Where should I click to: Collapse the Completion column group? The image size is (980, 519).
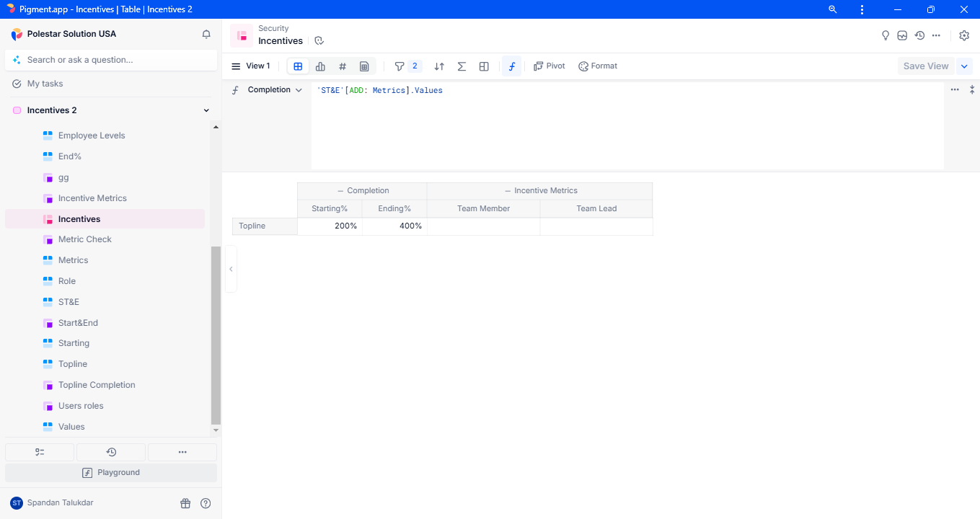click(x=340, y=191)
